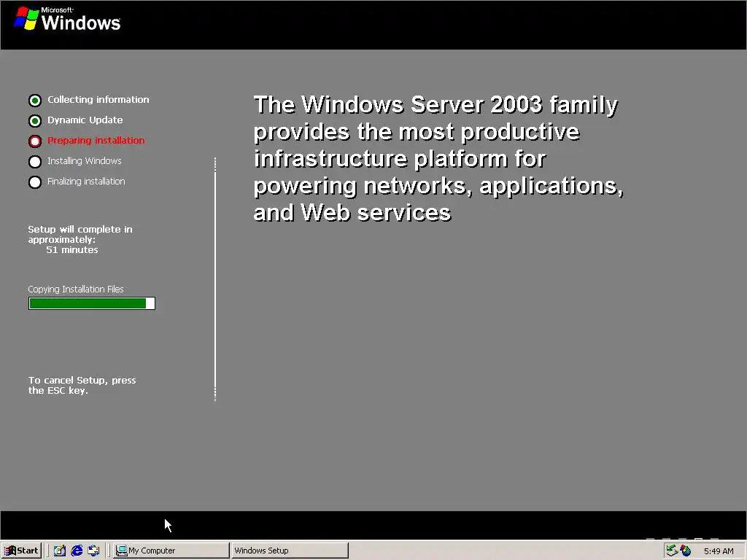Switch to Windows Setup taskbar button
Screen dimensions: 747x560
click(290, 551)
